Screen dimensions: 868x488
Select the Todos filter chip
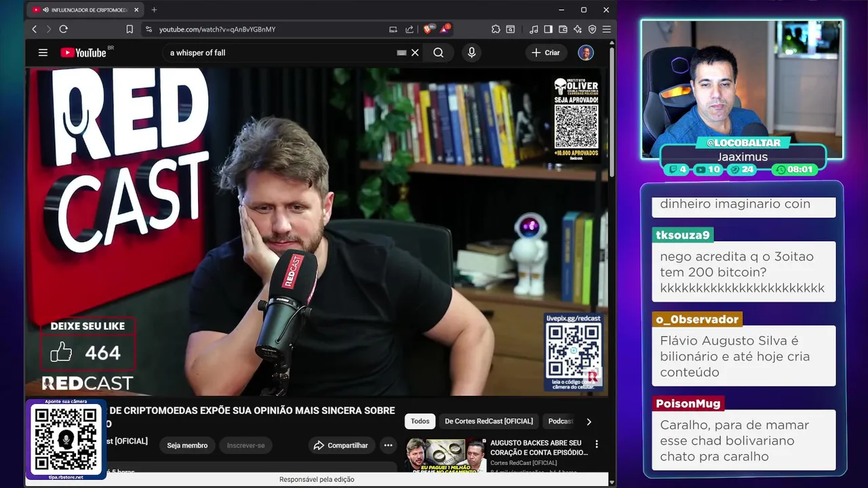[x=420, y=421]
